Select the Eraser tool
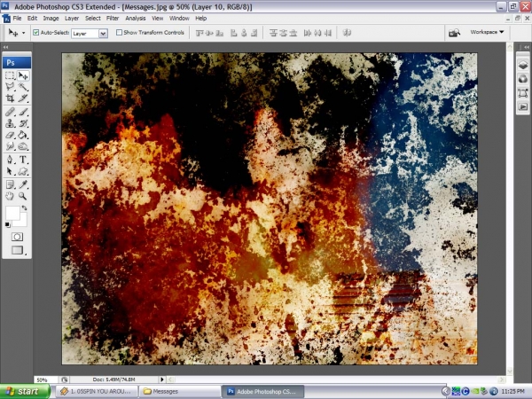Viewport: 532px width, 399px height. [x=10, y=135]
